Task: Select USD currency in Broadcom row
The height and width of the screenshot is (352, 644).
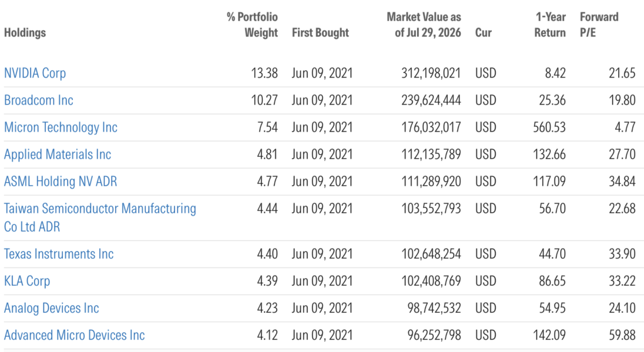Action: click(486, 100)
